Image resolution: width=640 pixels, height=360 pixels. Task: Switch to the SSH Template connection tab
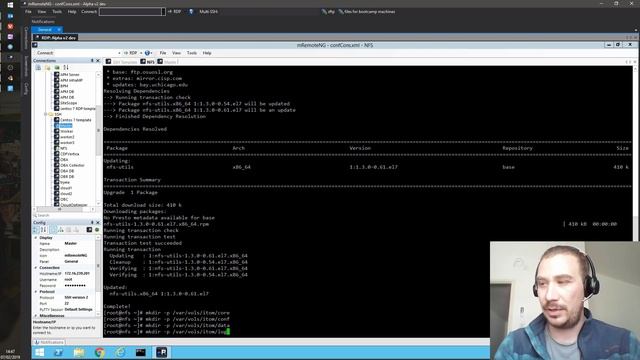click(x=122, y=62)
